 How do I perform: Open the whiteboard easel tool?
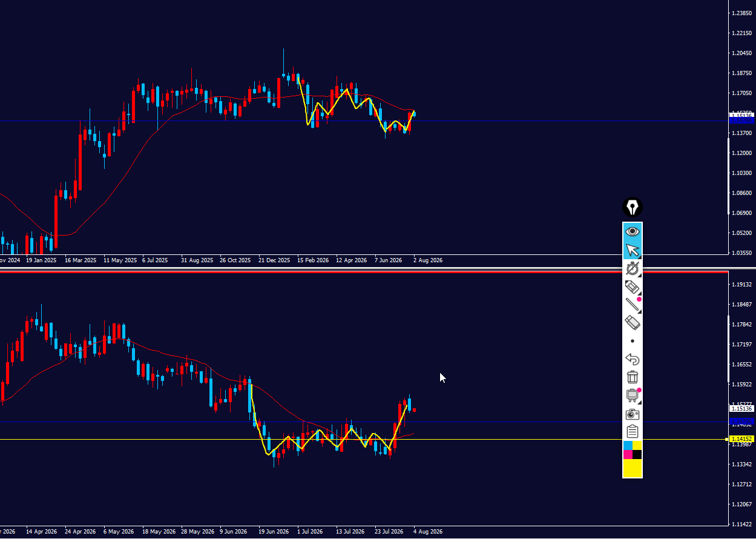pos(633,395)
